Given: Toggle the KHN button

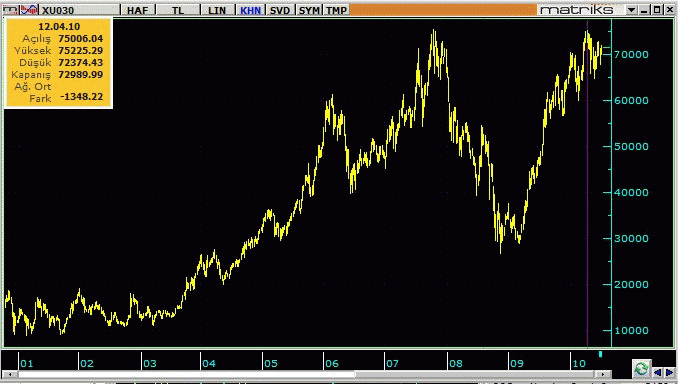Looking at the screenshot, I should pyautogui.click(x=250, y=10).
